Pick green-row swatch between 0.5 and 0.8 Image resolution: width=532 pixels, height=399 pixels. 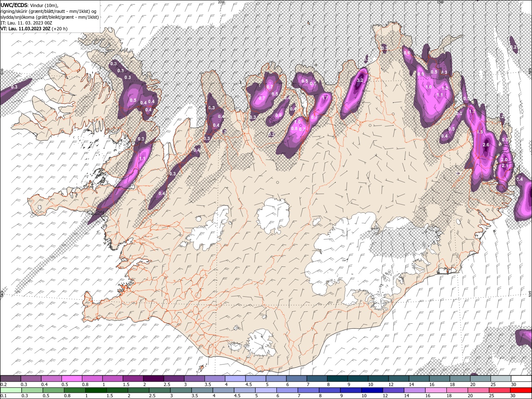coord(53,390)
